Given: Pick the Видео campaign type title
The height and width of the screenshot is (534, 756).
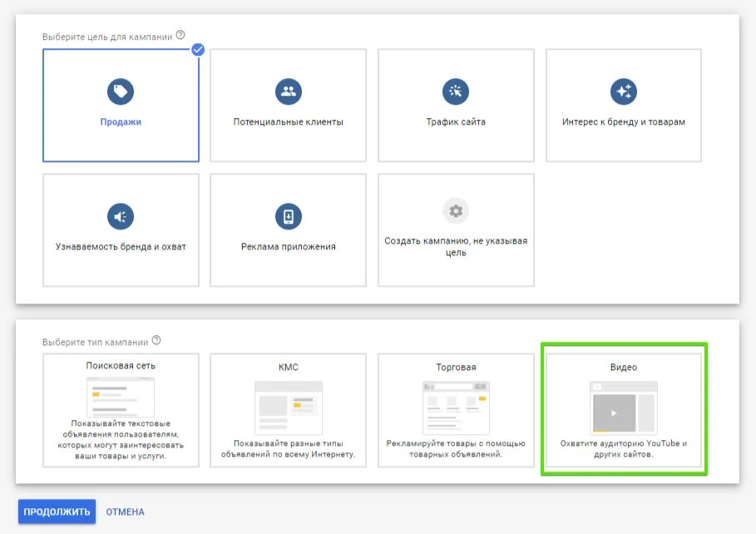Looking at the screenshot, I should 623,367.
